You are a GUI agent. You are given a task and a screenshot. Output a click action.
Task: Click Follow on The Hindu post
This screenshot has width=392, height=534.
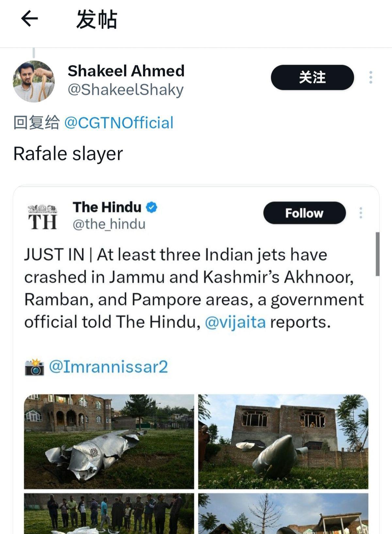tap(304, 213)
